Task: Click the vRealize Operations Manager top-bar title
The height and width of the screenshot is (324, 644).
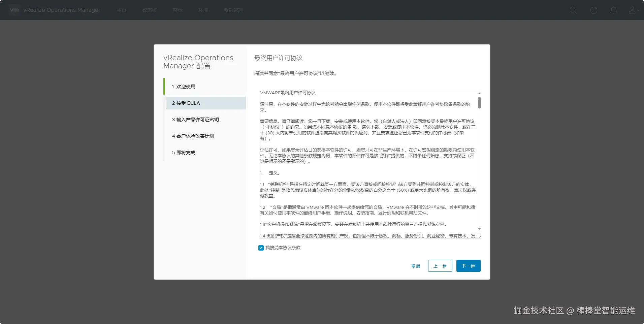Action: 62,10
